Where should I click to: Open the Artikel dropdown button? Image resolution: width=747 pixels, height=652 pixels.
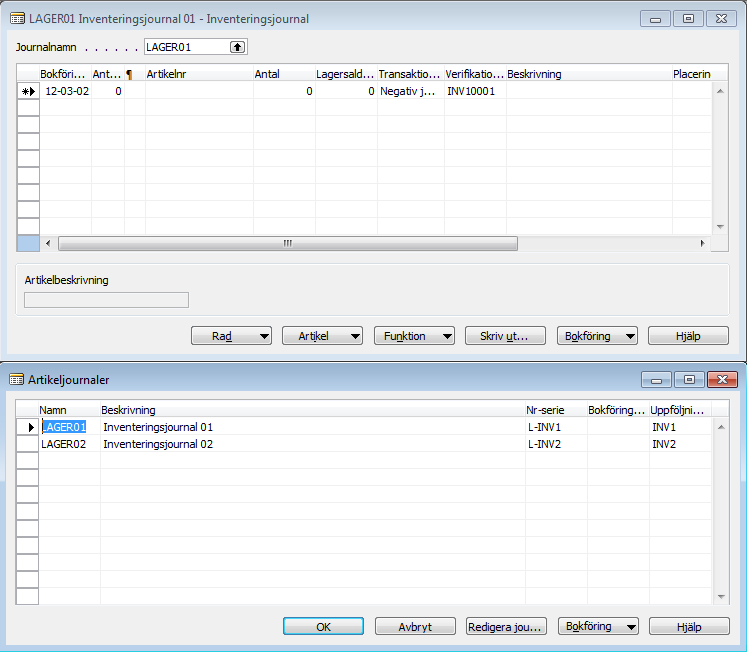323,336
